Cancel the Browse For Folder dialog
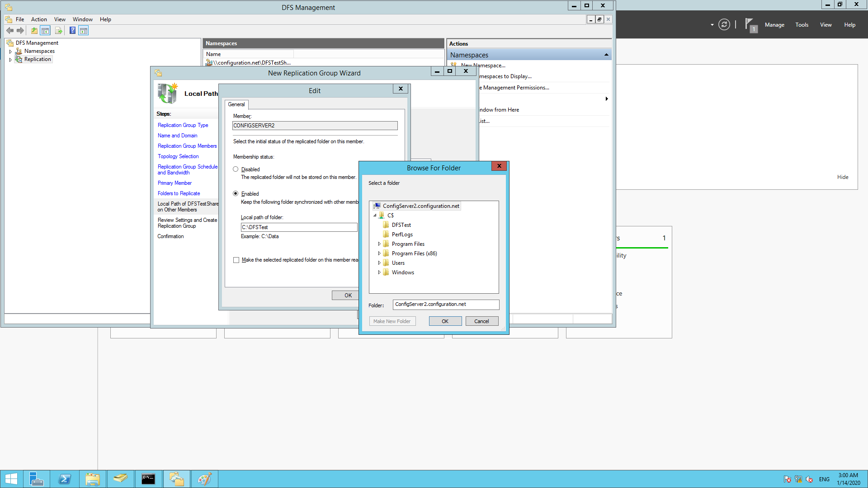This screenshot has width=868, height=488. 481,321
